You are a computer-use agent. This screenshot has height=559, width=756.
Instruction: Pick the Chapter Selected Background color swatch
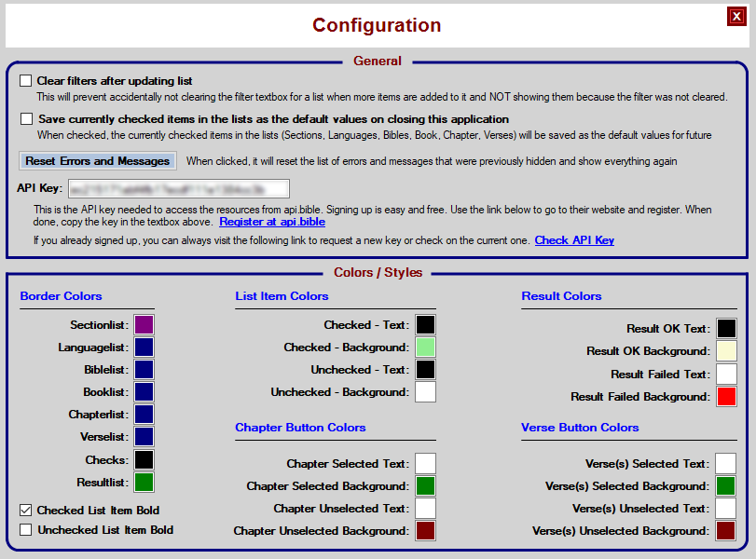(x=425, y=486)
